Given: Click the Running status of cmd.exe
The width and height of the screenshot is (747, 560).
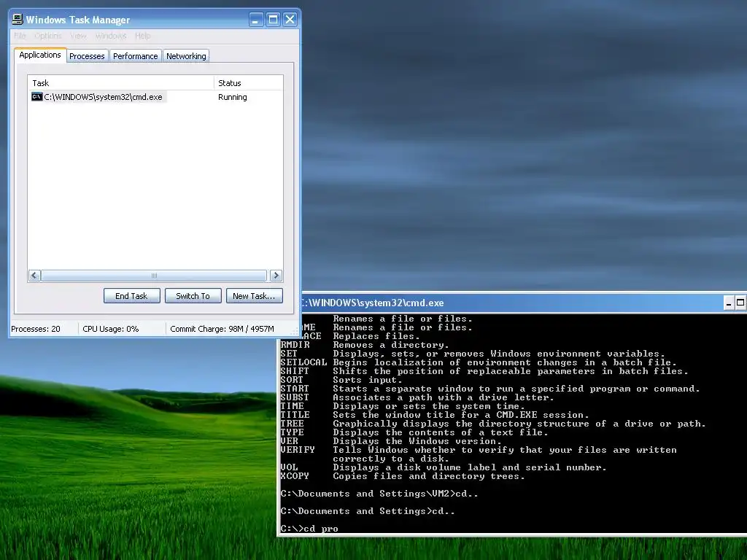Looking at the screenshot, I should coord(233,97).
